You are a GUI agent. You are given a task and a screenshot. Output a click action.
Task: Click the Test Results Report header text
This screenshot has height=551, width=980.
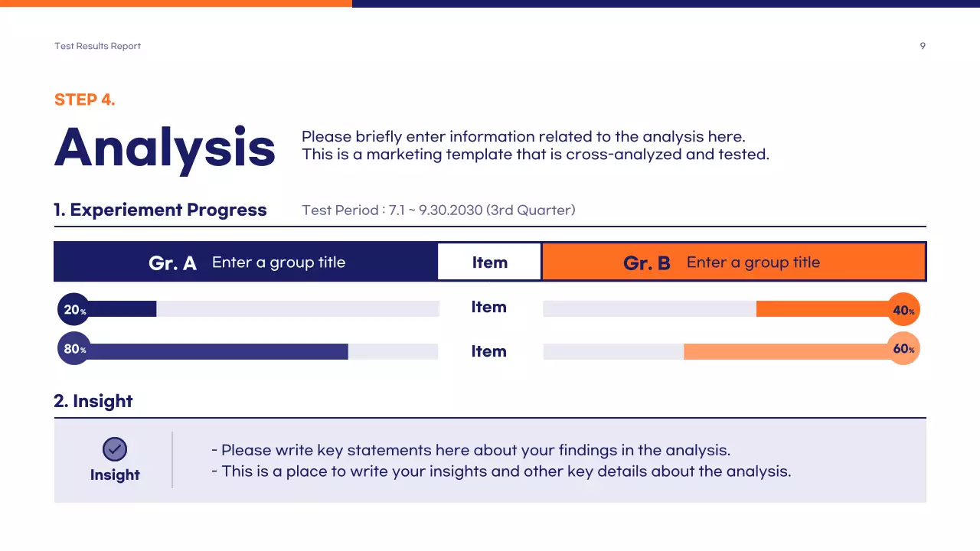[97, 46]
